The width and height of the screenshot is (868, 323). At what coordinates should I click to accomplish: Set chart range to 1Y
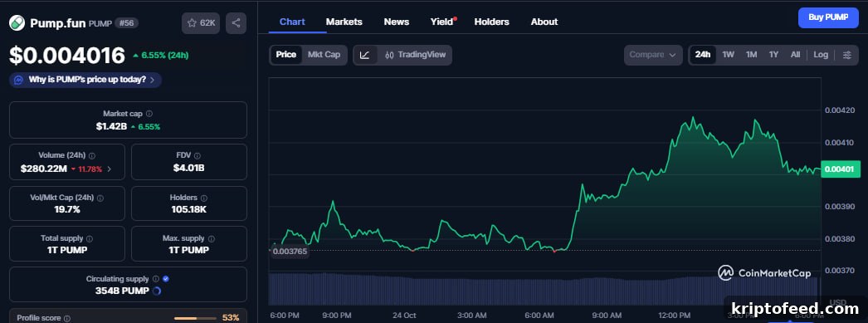773,55
